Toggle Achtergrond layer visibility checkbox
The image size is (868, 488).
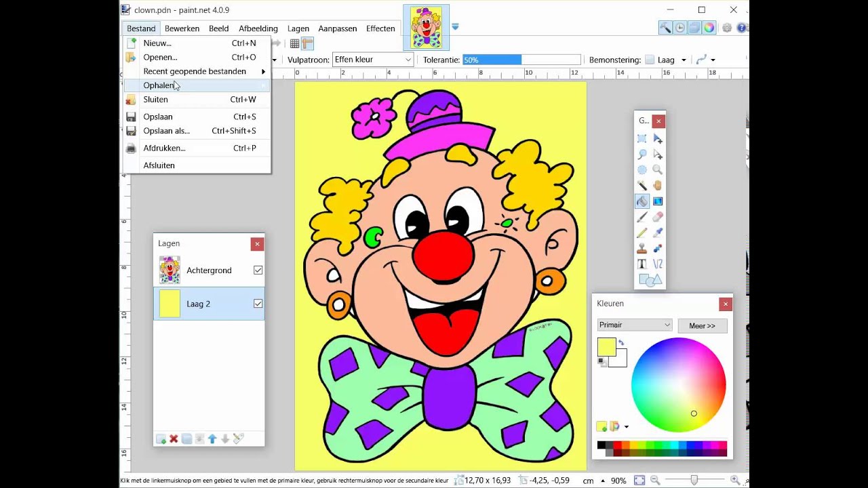coord(258,270)
